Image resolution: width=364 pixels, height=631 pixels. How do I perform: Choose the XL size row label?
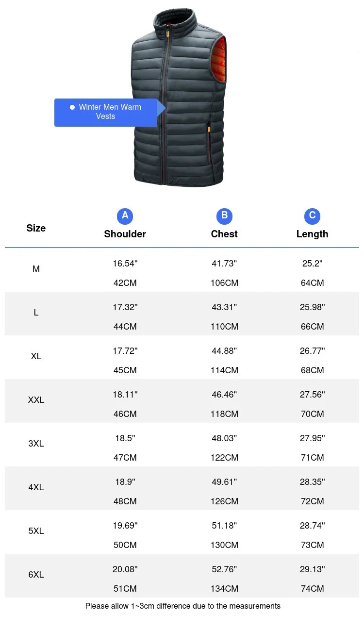pyautogui.click(x=36, y=356)
